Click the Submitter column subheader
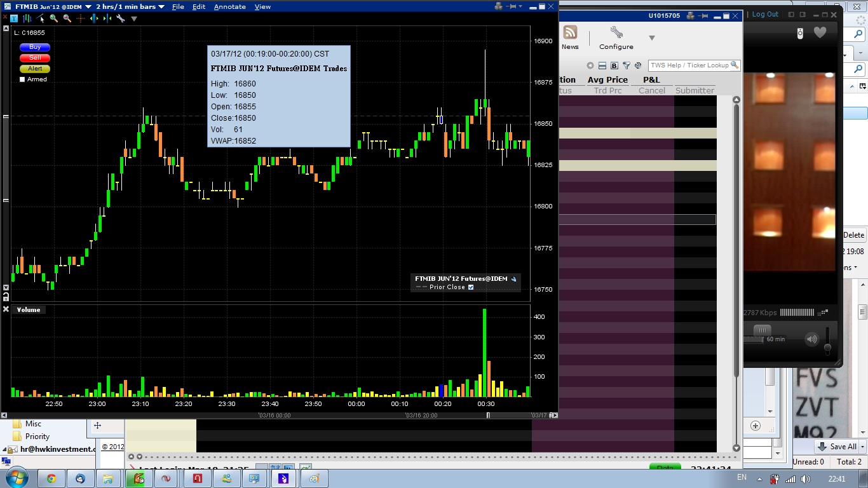Image resolution: width=868 pixels, height=488 pixels. pos(695,91)
